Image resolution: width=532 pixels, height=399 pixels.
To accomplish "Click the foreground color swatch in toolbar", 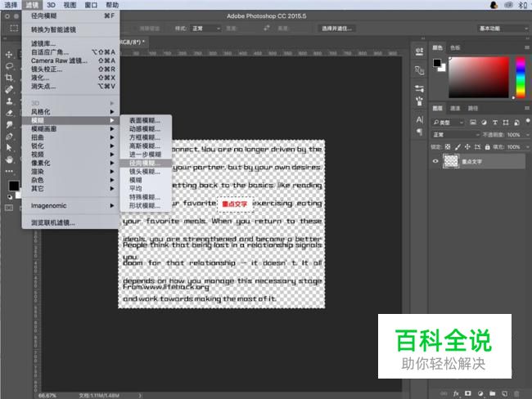I will coord(14,186).
